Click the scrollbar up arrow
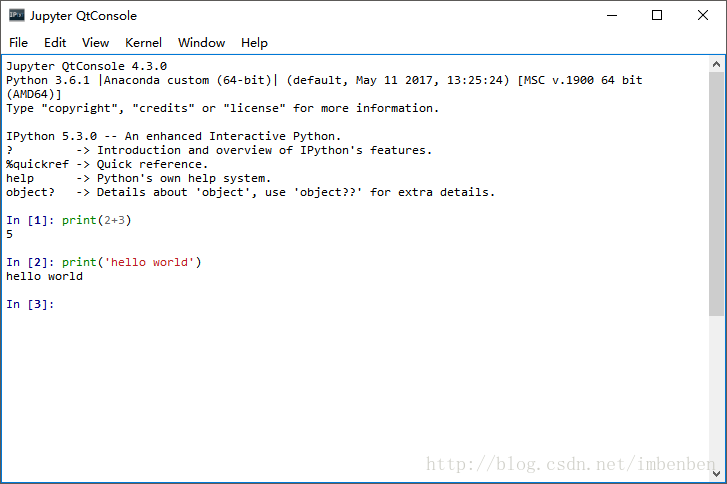The width and height of the screenshot is (727, 484). click(x=718, y=64)
